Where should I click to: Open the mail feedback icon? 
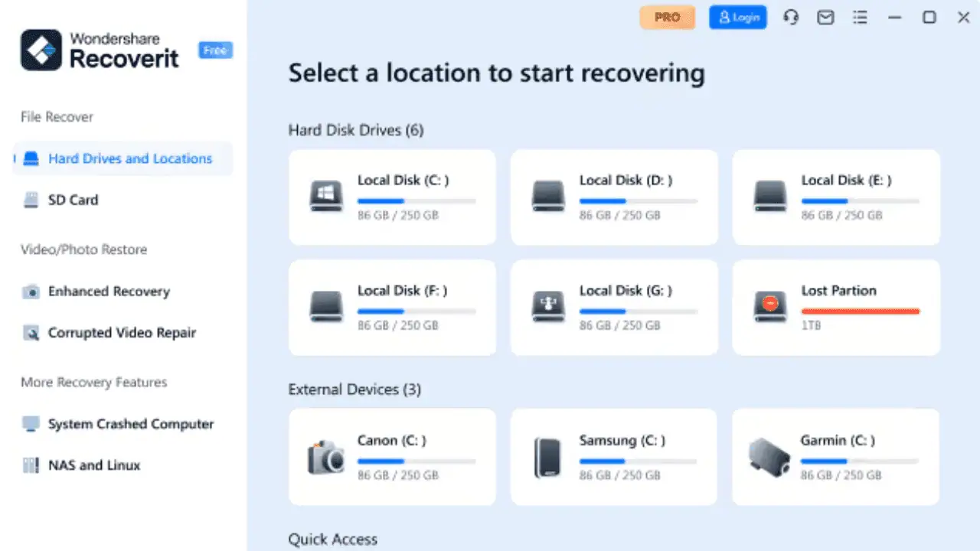825,17
